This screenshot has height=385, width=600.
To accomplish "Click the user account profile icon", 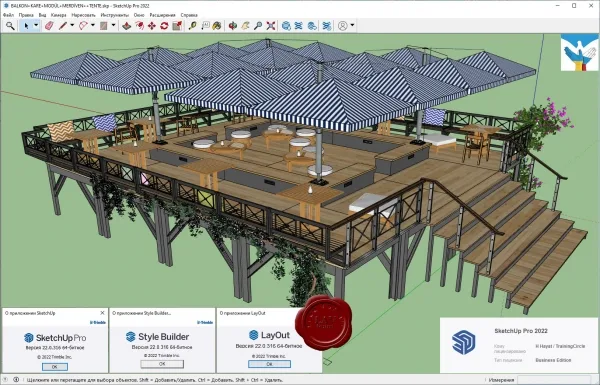I will tap(343, 26).
